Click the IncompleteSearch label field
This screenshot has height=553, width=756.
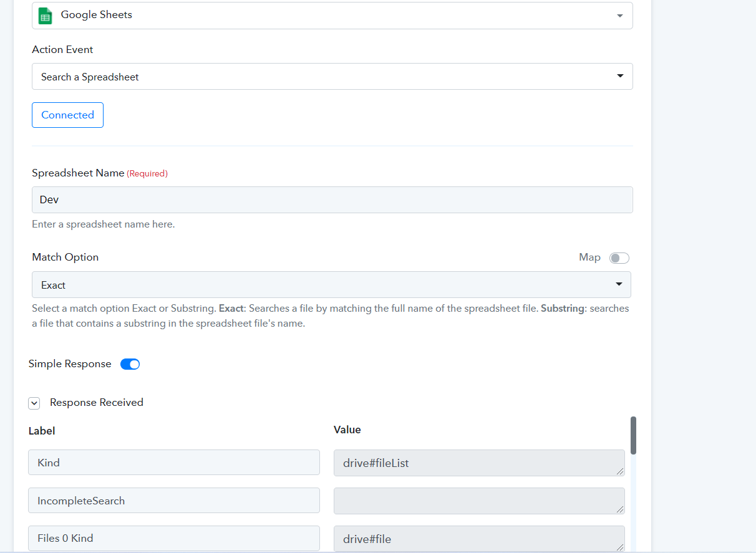tap(174, 501)
